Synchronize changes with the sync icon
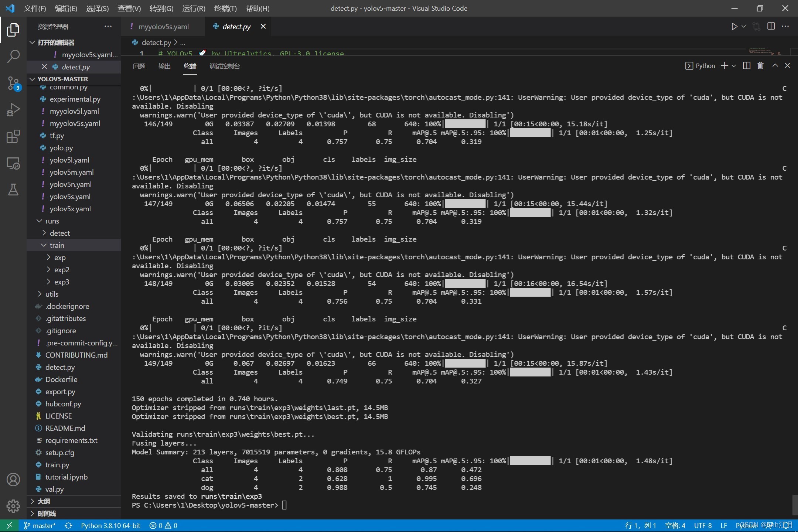The width and height of the screenshot is (798, 532). pos(68,526)
